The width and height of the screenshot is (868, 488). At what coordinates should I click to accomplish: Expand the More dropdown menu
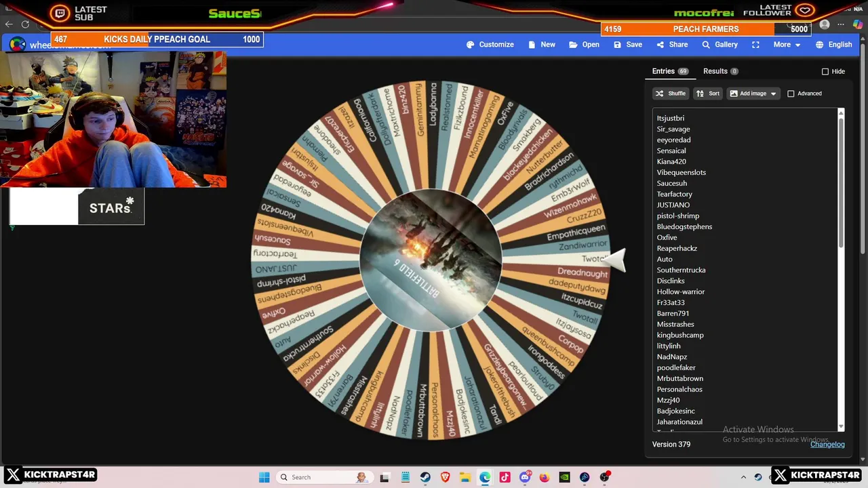(x=787, y=45)
